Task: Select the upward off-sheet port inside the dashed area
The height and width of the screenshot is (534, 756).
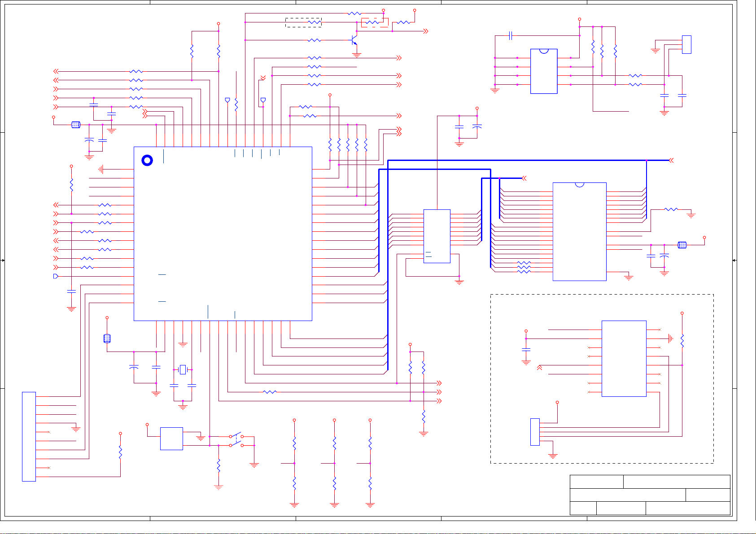Action: pyautogui.click(x=539, y=368)
